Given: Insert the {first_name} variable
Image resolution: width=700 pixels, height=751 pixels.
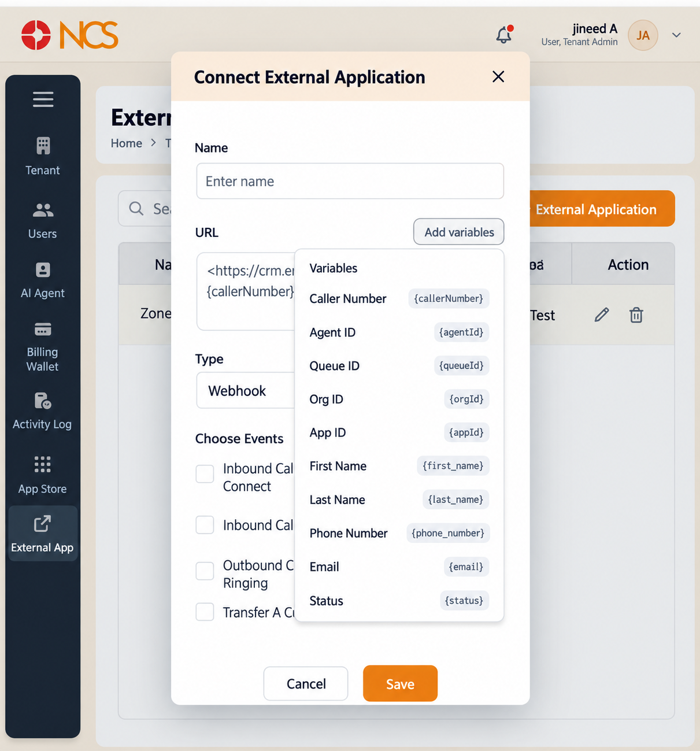Looking at the screenshot, I should pos(453,465).
